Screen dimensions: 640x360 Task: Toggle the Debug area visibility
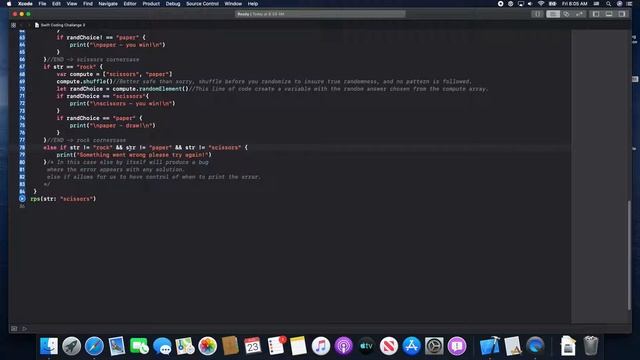[609, 14]
